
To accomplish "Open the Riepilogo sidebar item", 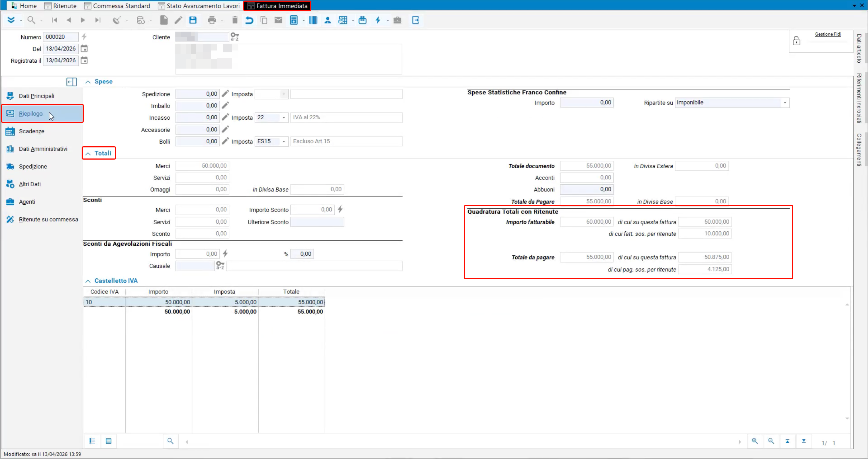I will 42,113.
